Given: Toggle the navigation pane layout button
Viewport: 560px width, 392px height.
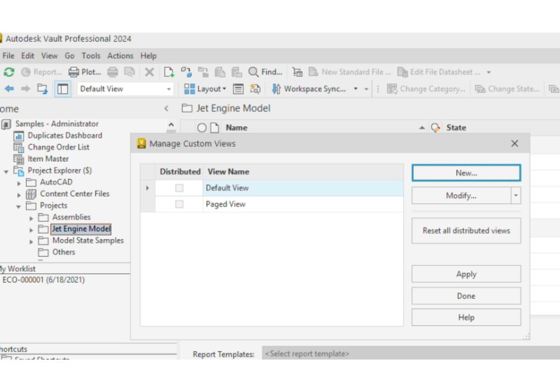Looking at the screenshot, I should (62, 88).
